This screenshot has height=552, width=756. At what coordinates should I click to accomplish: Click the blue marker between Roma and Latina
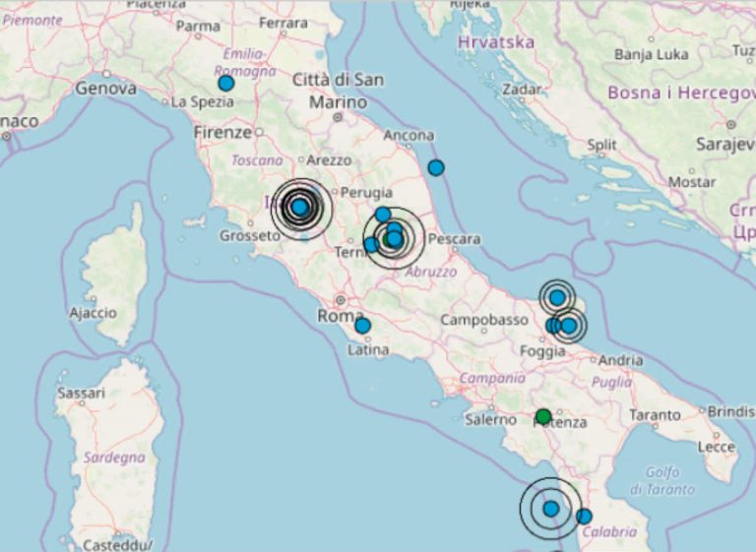[x=362, y=326]
